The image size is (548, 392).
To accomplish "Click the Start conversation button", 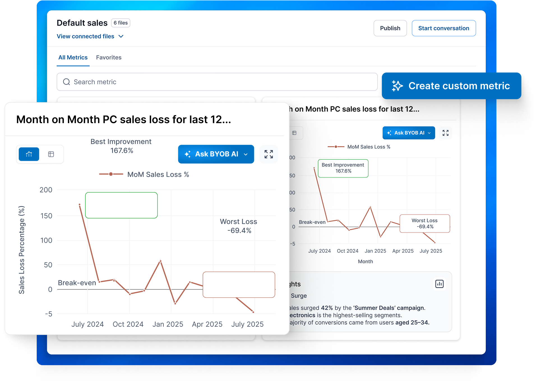I will 443,28.
